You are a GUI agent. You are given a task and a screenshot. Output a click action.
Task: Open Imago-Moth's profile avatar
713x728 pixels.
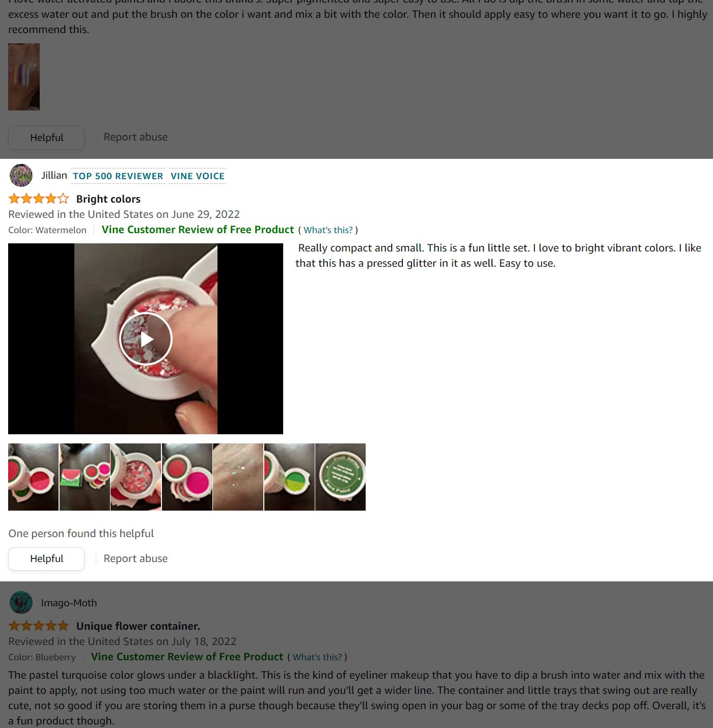(21, 603)
